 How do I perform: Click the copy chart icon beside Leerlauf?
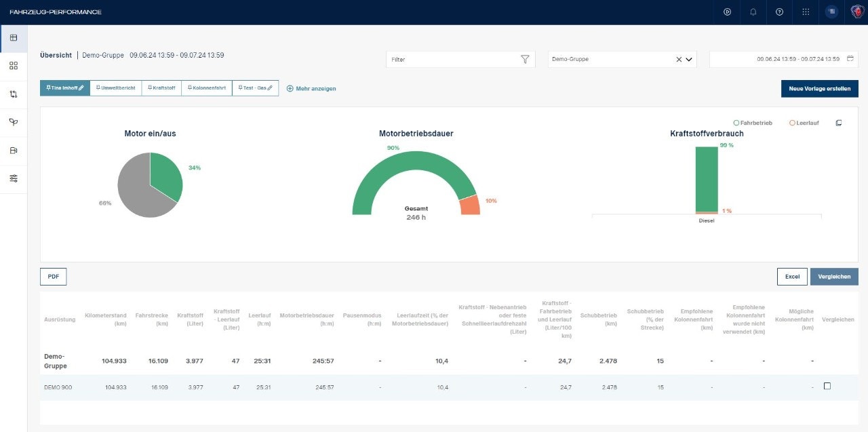[839, 123]
